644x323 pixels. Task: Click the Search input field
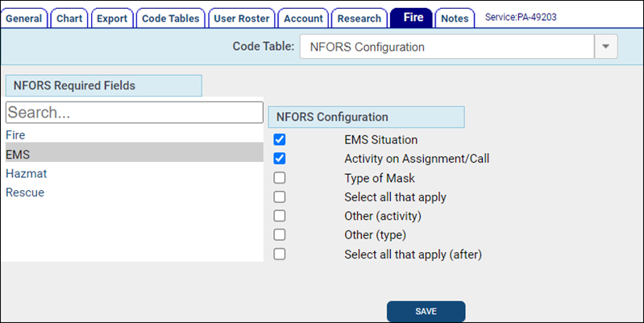click(135, 113)
